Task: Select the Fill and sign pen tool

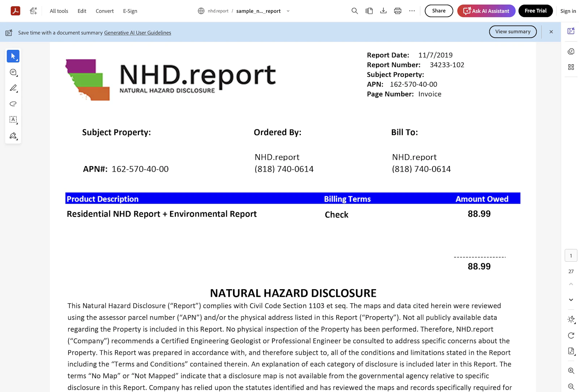Action: [x=13, y=136]
